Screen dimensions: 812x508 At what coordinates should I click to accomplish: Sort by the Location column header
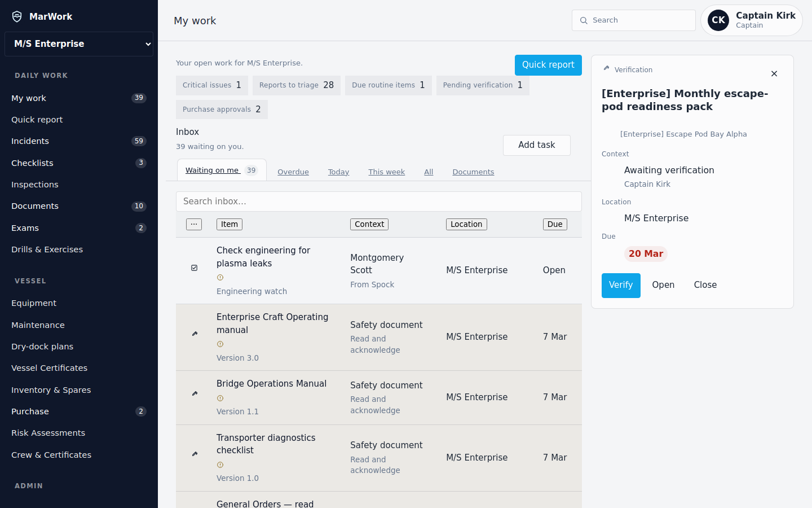(x=466, y=224)
